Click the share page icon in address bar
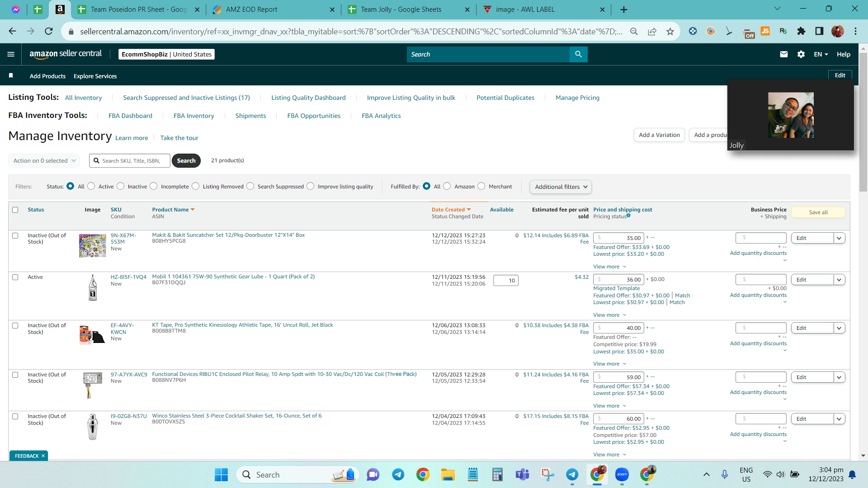This screenshot has height=488, width=868. tap(652, 31)
